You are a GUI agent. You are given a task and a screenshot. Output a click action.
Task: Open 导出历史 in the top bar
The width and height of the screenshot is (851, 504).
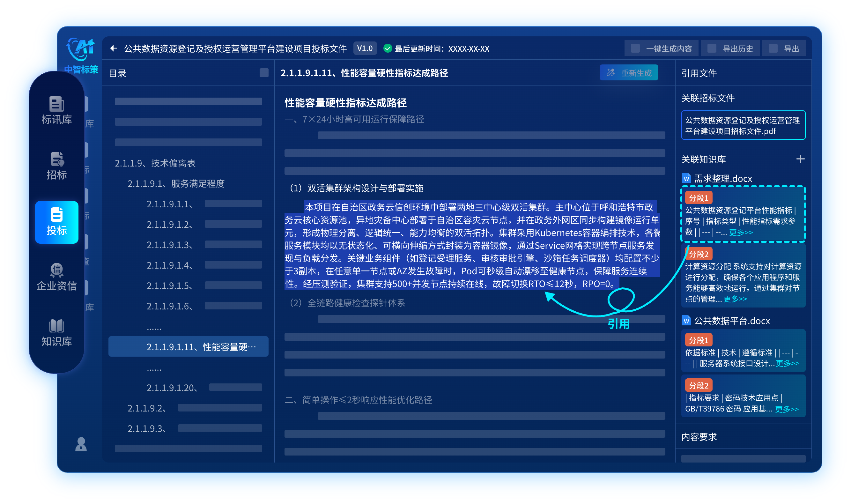pyautogui.click(x=730, y=48)
